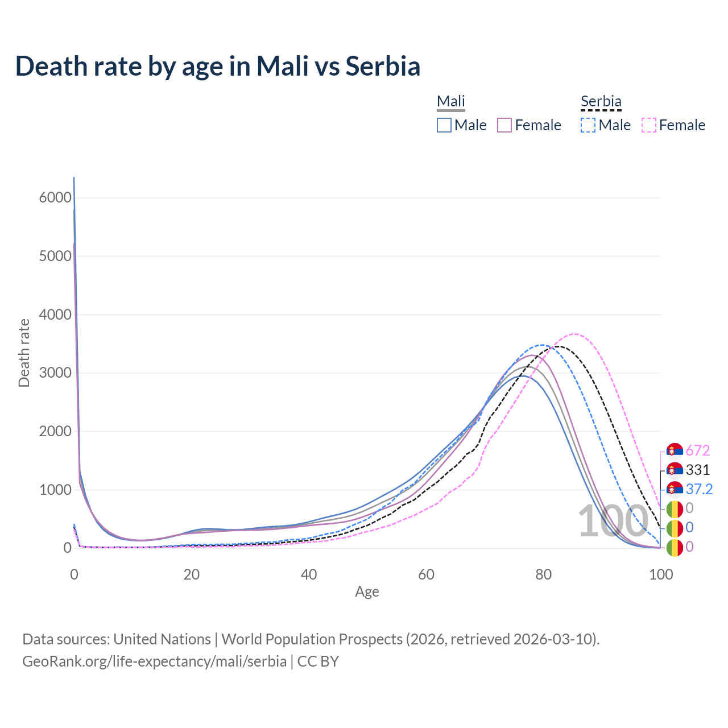Image resolution: width=728 pixels, height=728 pixels.
Task: Select the Mali legend group header
Action: click(x=451, y=102)
